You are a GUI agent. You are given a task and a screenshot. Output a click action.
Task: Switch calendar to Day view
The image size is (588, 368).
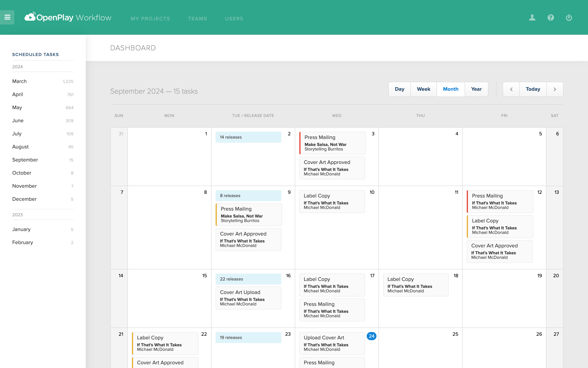399,89
